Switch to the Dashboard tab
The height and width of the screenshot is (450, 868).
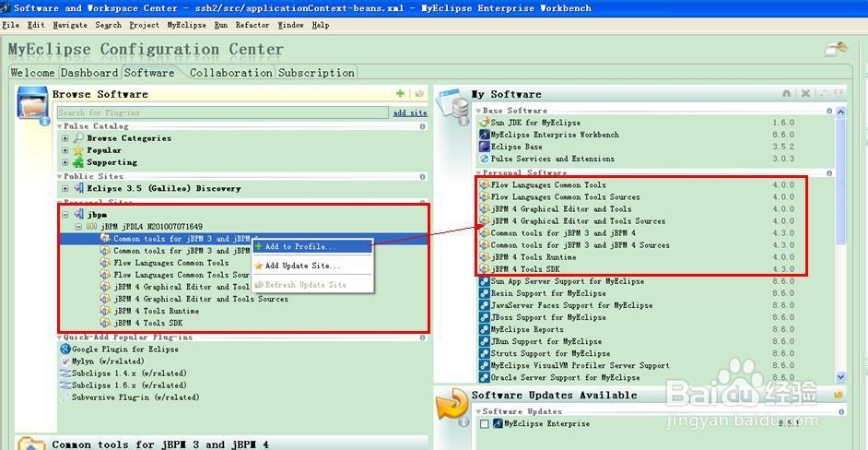89,73
